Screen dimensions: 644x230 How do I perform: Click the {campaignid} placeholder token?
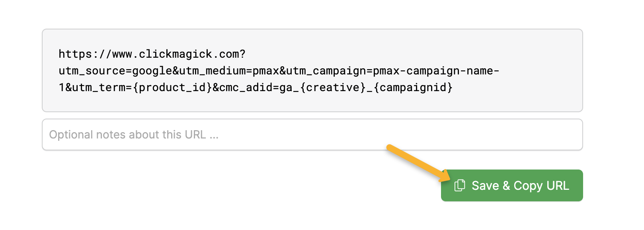coord(413,88)
